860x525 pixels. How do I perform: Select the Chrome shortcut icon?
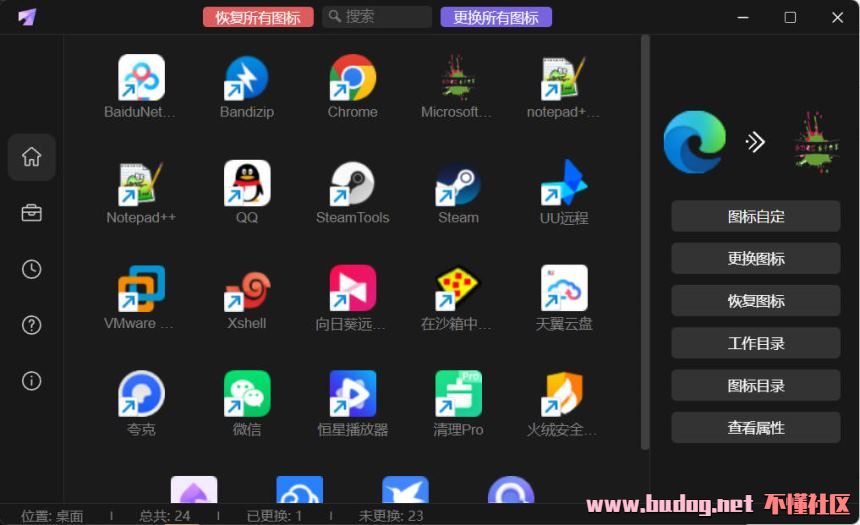pyautogui.click(x=352, y=79)
